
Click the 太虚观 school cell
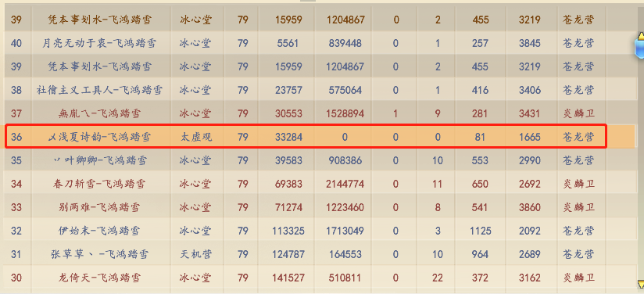pyautogui.click(x=196, y=137)
